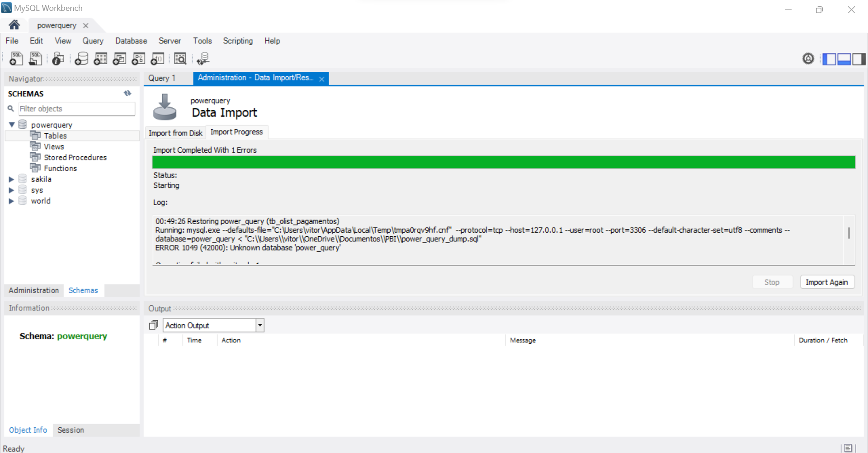Image resolution: width=868 pixels, height=453 pixels.
Task: Click the Message column header
Action: pos(523,340)
